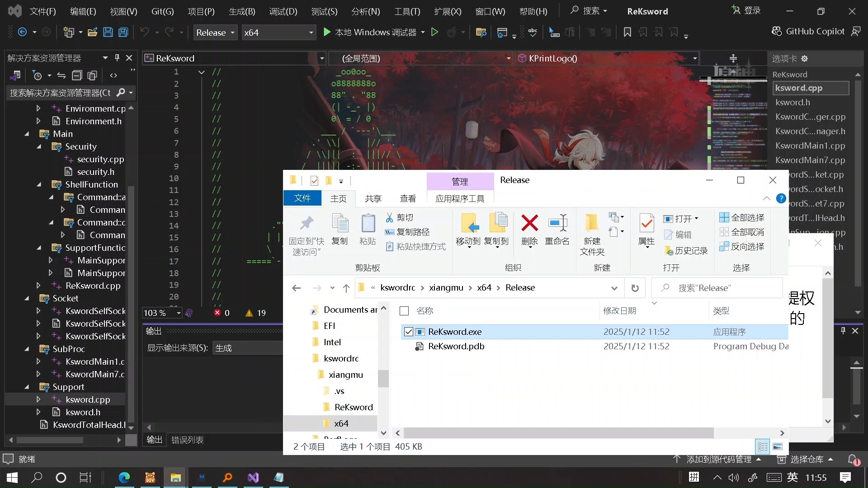
Task: Switch Explorer to details view icon
Action: click(763, 446)
